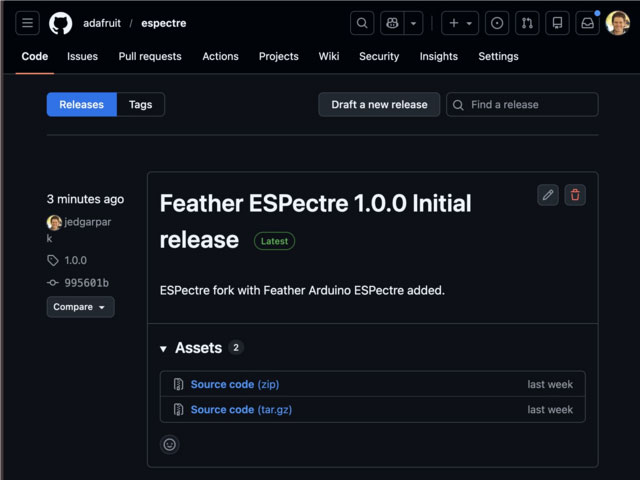Click Draft a new release button
Image resolution: width=640 pixels, height=480 pixels.
pos(379,104)
